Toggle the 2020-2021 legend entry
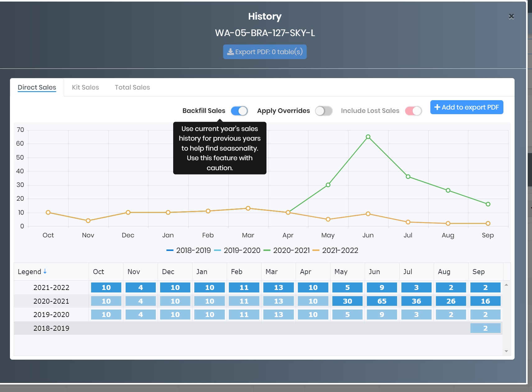This screenshot has width=532, height=392. pos(287,250)
